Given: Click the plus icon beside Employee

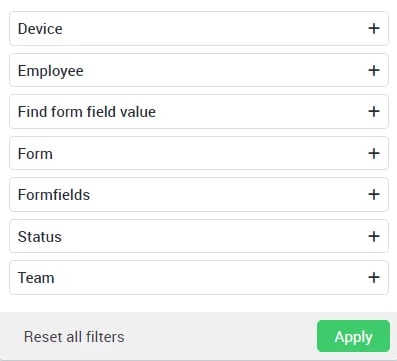Looking at the screenshot, I should [x=374, y=70].
